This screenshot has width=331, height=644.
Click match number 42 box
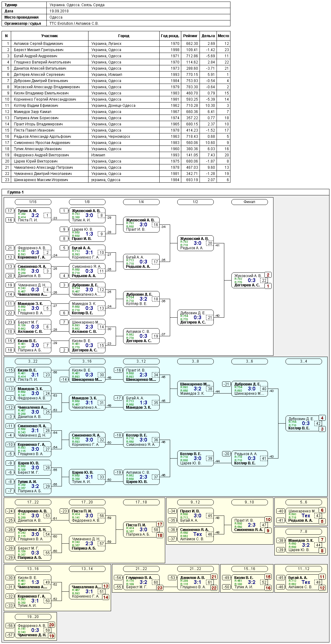318,424
